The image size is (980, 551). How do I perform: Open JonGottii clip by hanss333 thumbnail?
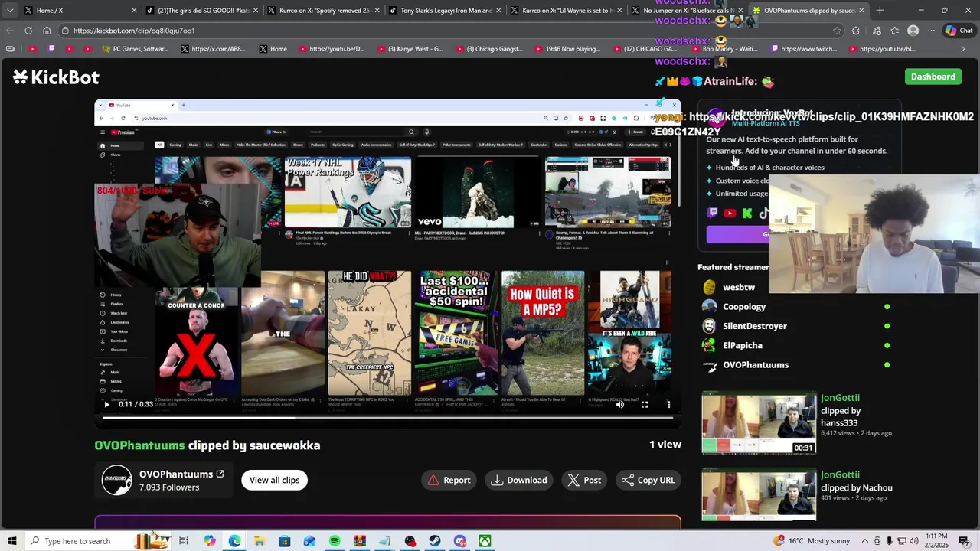(759, 424)
